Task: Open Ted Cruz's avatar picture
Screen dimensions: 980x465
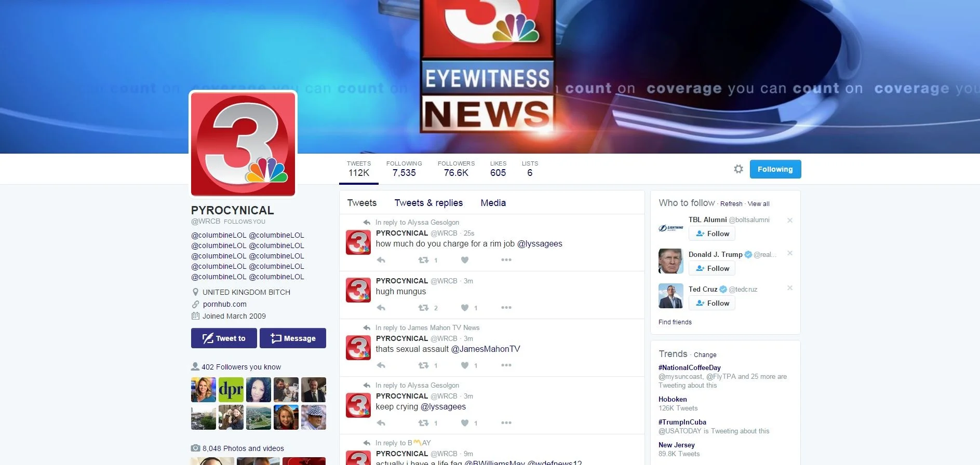Action: coord(671,296)
